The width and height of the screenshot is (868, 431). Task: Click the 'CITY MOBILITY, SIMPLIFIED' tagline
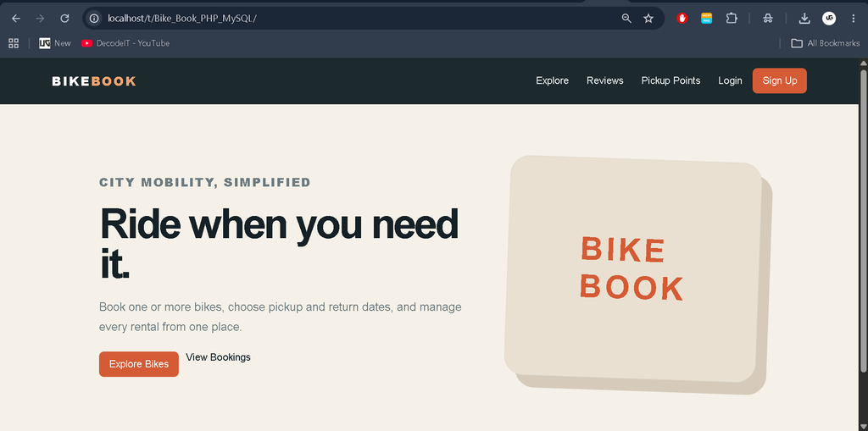tap(205, 183)
